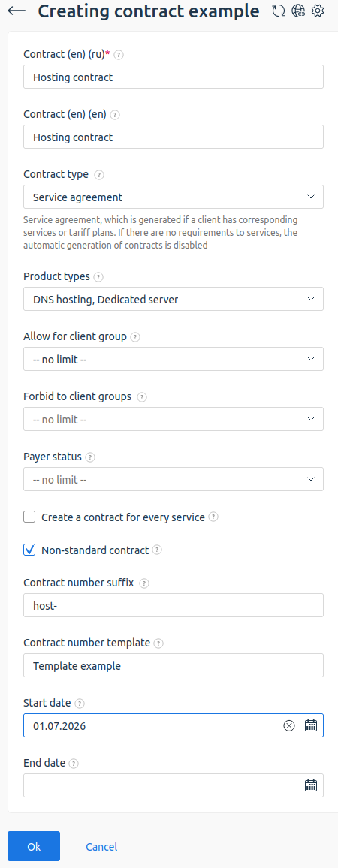The height and width of the screenshot is (868, 338).
Task: Open the Forbid to client groups dropdown
Action: [x=174, y=419]
